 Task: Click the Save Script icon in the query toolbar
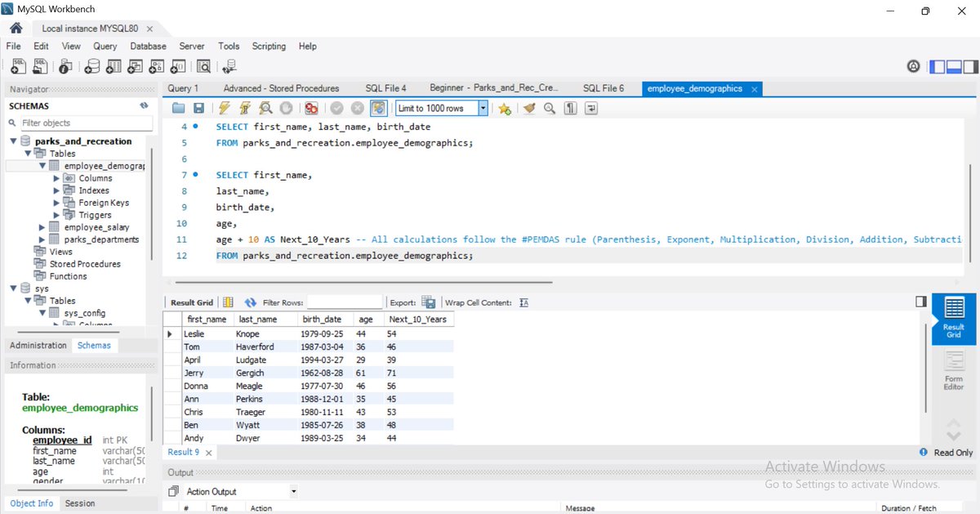(x=198, y=107)
